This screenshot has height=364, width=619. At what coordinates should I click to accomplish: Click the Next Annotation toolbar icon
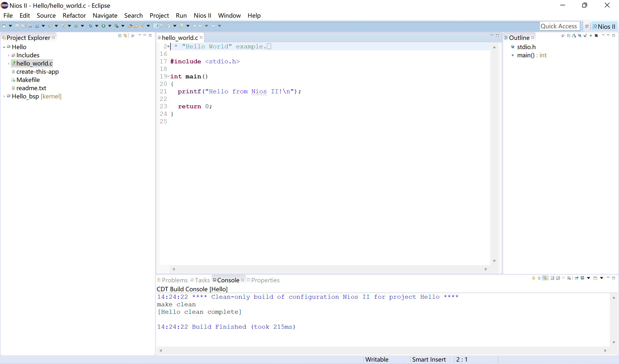coord(168,26)
